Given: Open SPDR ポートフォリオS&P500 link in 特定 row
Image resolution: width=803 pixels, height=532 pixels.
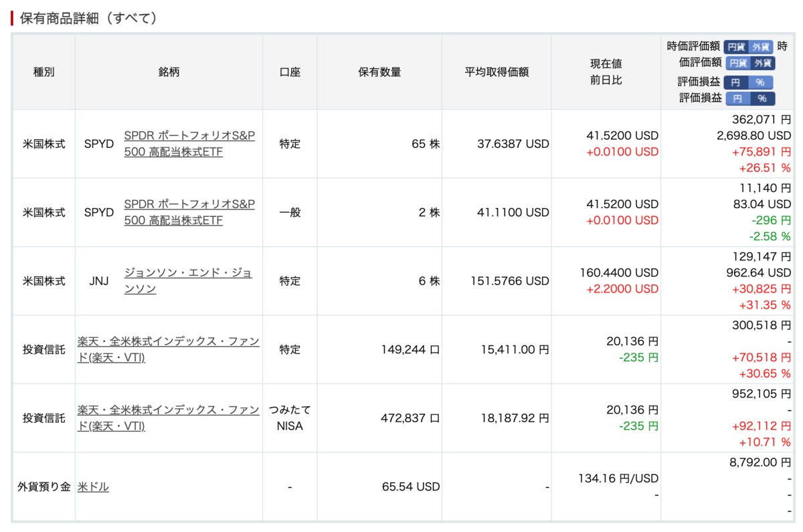Looking at the screenshot, I should 189,143.
